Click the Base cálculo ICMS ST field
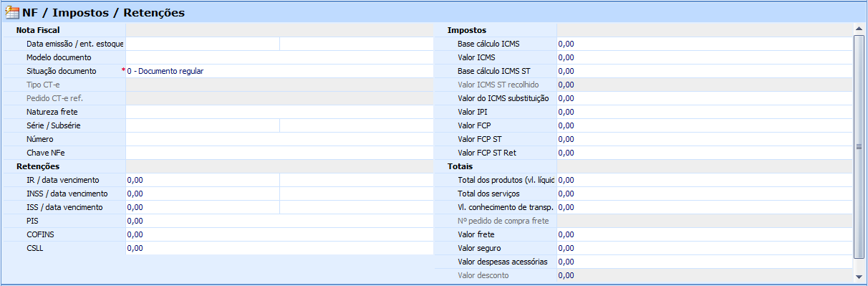868x286 pixels. point(705,71)
